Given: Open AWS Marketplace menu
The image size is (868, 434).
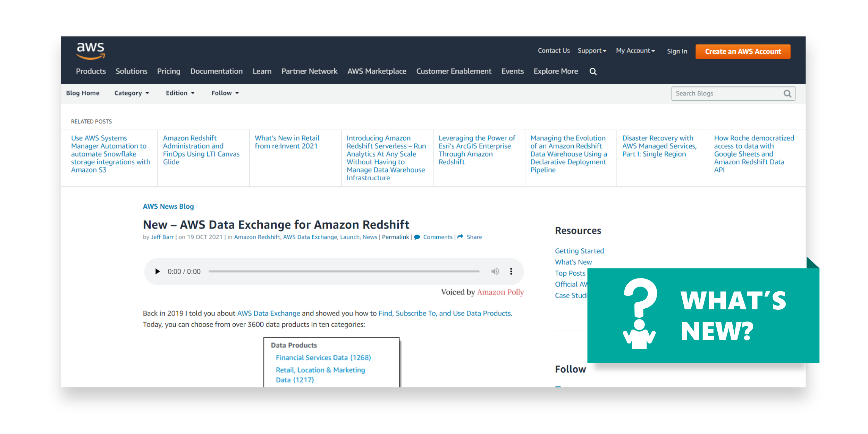Looking at the screenshot, I should 377,72.
